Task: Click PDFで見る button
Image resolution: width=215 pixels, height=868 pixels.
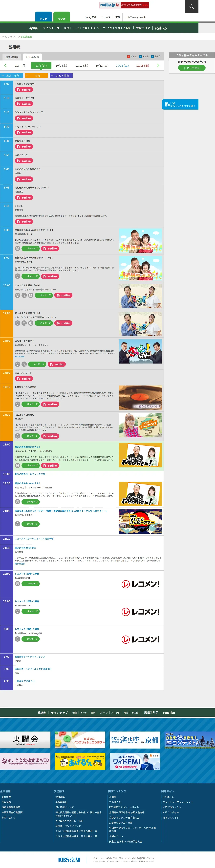Action: coord(192,68)
